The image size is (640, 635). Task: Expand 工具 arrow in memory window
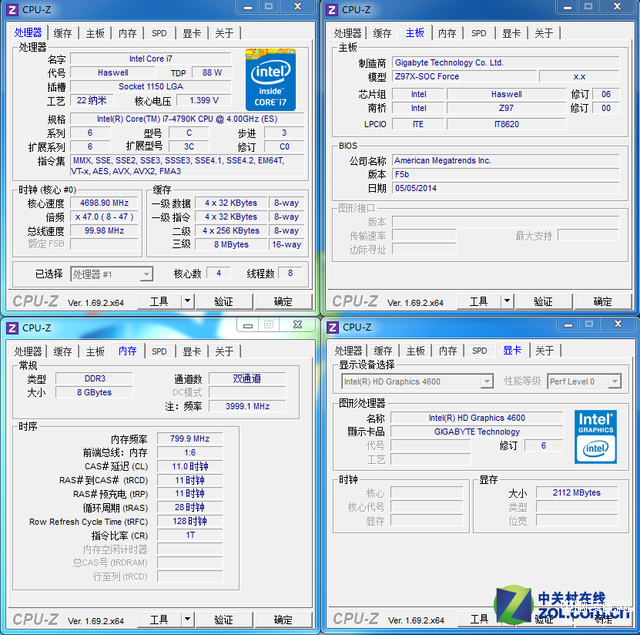click(187, 619)
